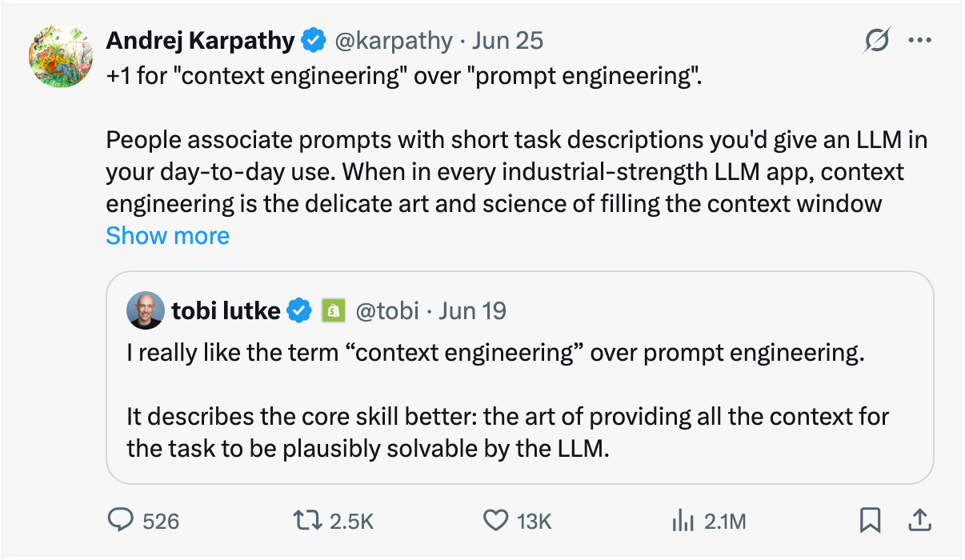Click the Jun 19 quoted timestamp

(x=472, y=310)
